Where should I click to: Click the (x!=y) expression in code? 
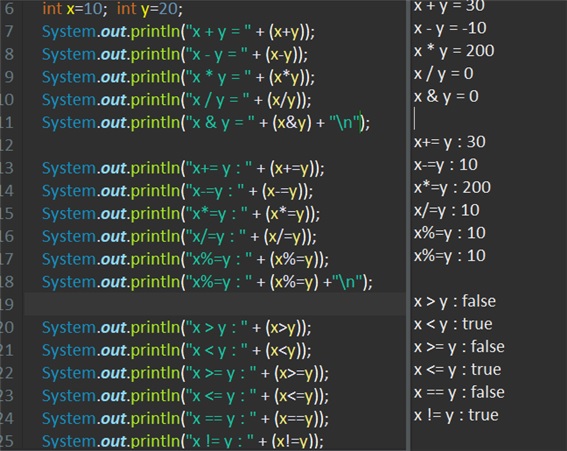pyautogui.click(x=294, y=442)
